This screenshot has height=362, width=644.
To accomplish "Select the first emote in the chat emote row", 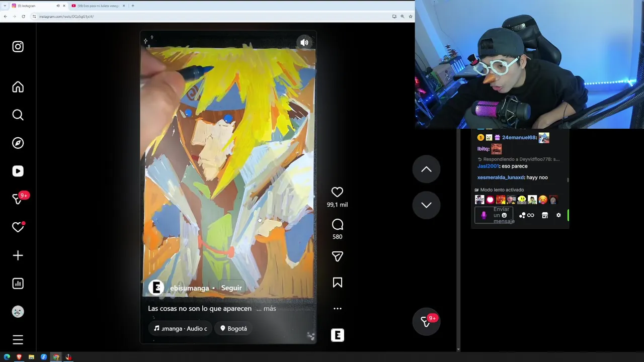I will pos(479,200).
